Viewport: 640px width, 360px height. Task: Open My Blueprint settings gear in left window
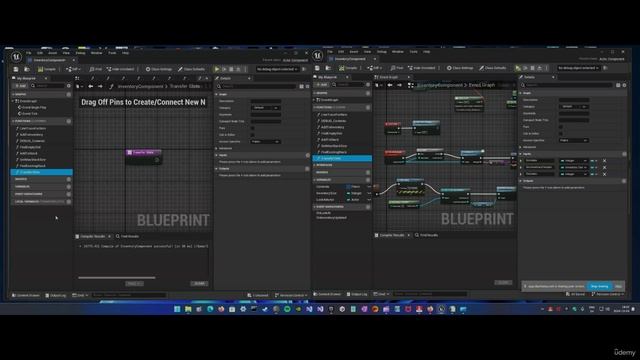(69, 86)
